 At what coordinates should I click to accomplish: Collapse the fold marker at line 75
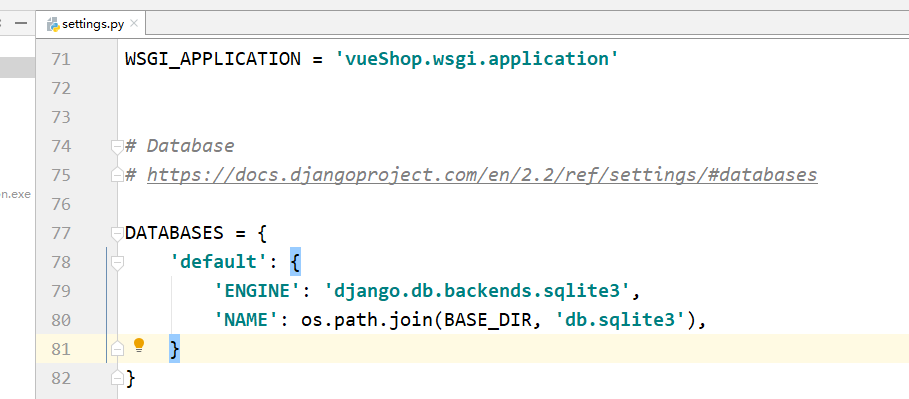(x=118, y=175)
